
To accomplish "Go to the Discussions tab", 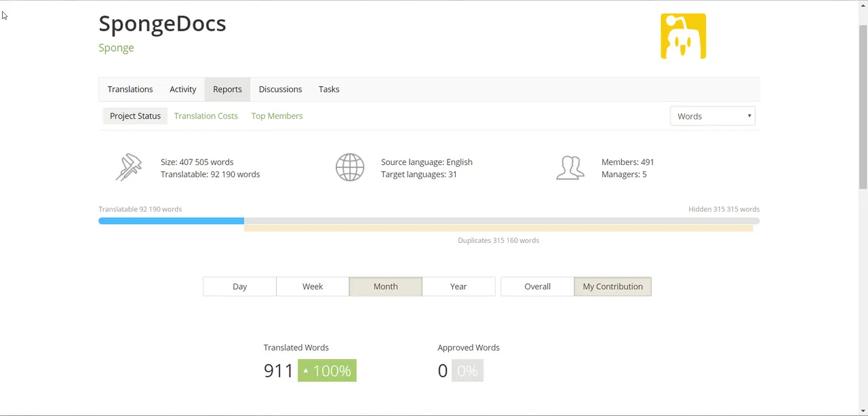I will pyautogui.click(x=280, y=89).
